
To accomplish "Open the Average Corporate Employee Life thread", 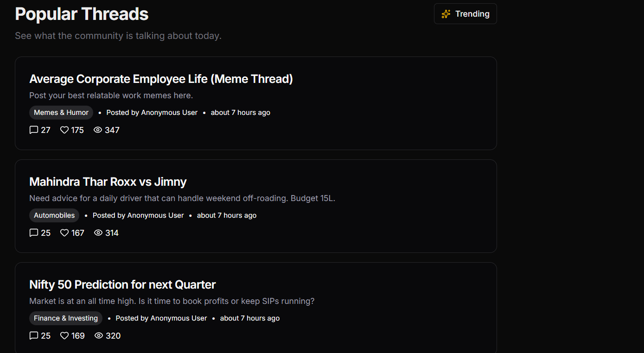I will pos(161,79).
